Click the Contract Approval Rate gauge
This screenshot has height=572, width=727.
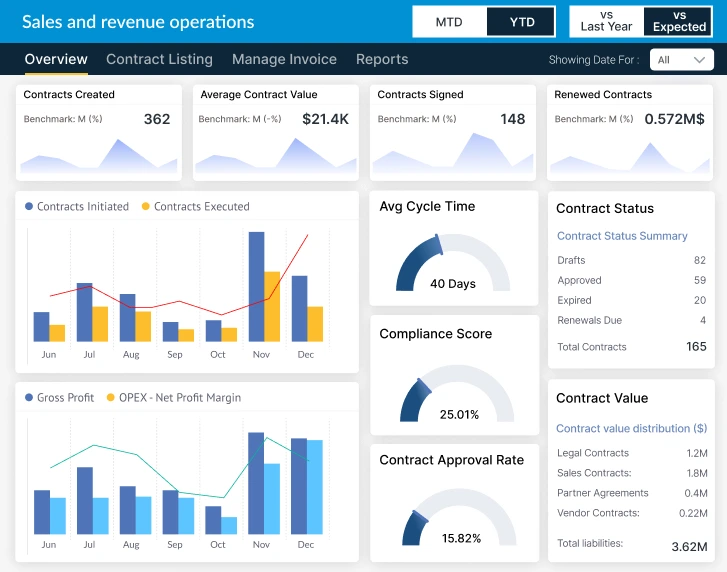(x=453, y=518)
